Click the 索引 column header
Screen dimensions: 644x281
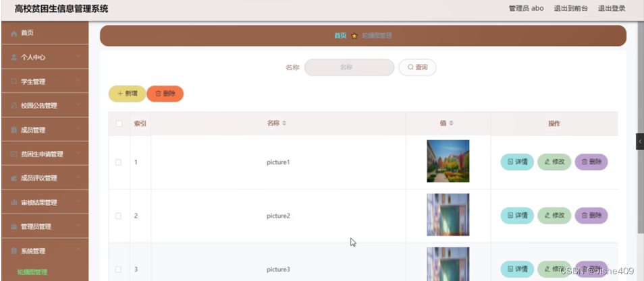coord(140,123)
